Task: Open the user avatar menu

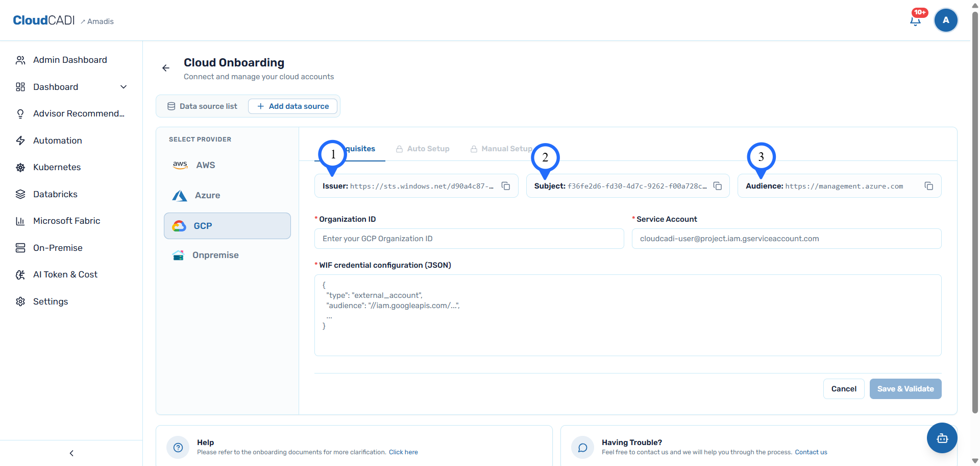Action: click(946, 20)
